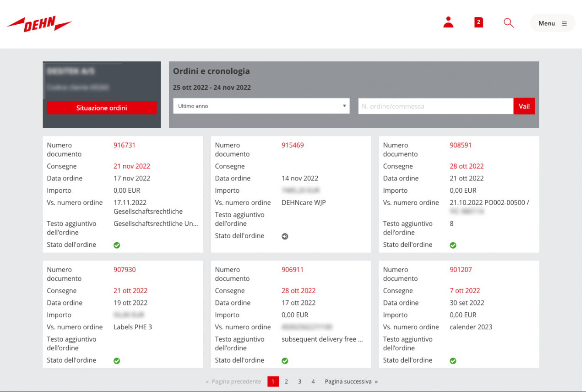
Task: Click the in-progress status icon for order 915469
Action: (x=285, y=237)
